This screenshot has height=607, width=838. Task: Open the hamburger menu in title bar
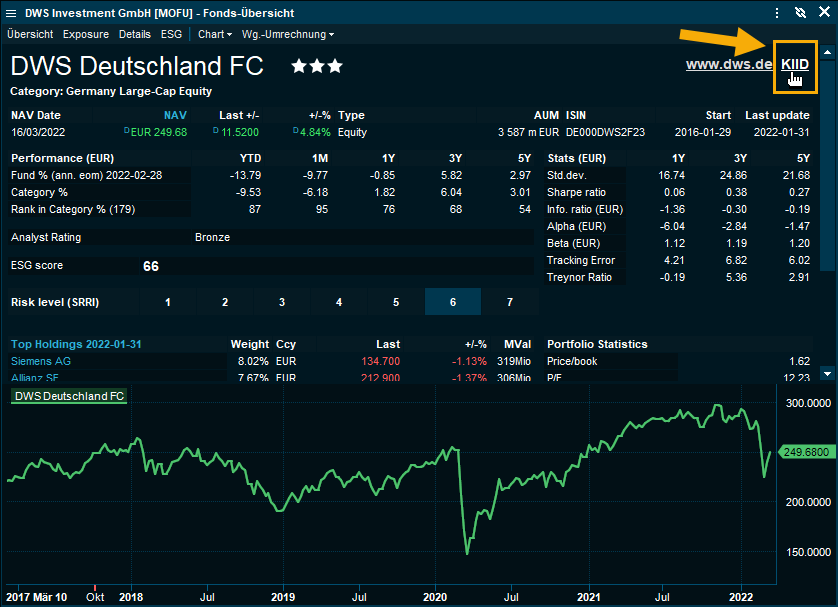[x=11, y=12]
